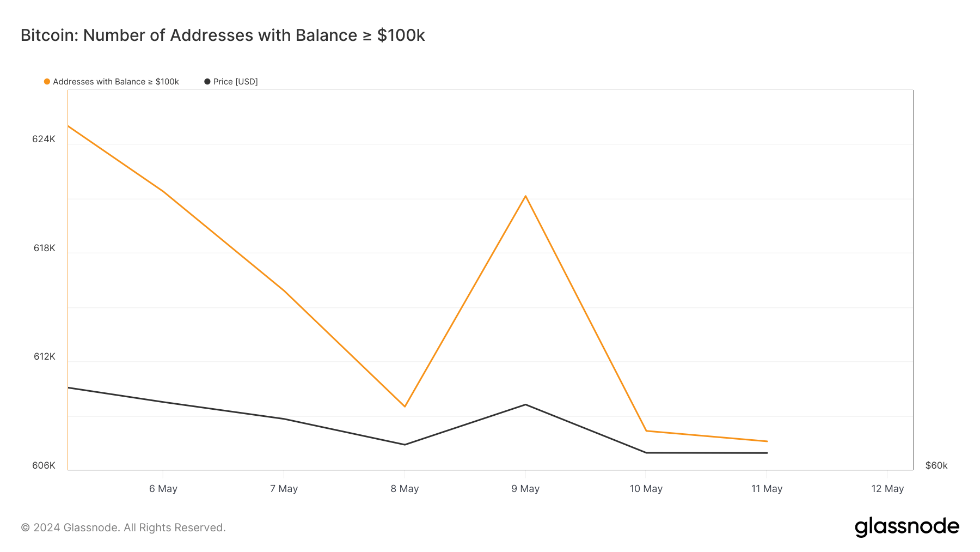The height and width of the screenshot is (552, 980).
Task: Click the 10 May axis label
Action: (646, 489)
